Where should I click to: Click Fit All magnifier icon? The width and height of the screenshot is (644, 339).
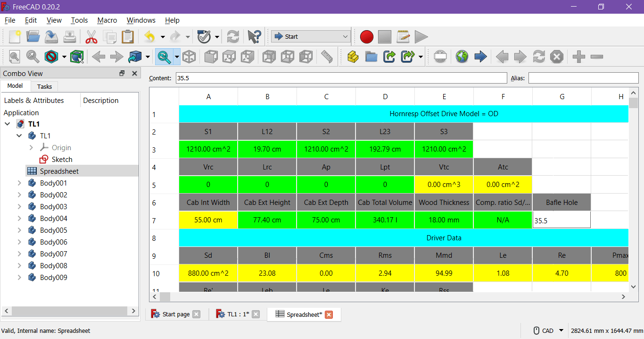point(15,57)
